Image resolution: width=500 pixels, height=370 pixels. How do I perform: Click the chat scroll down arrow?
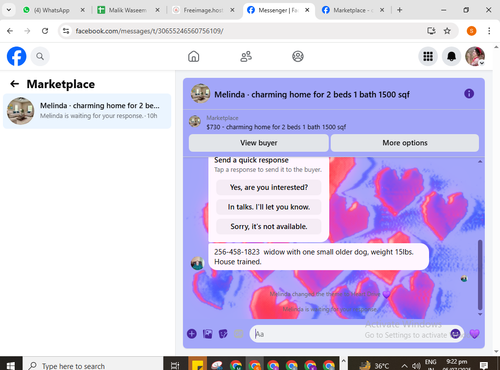click(x=480, y=314)
